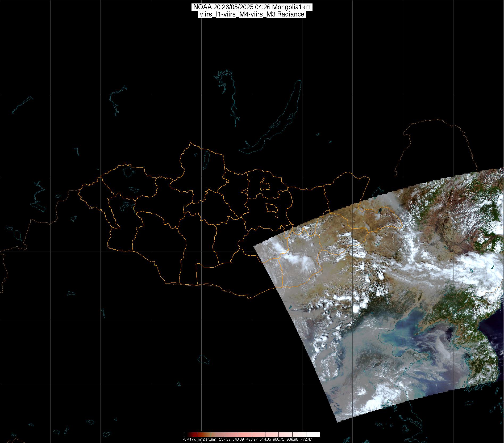Select the 343.09 colorbar value label
Viewport: 504px width, 443px height.
tap(238, 439)
